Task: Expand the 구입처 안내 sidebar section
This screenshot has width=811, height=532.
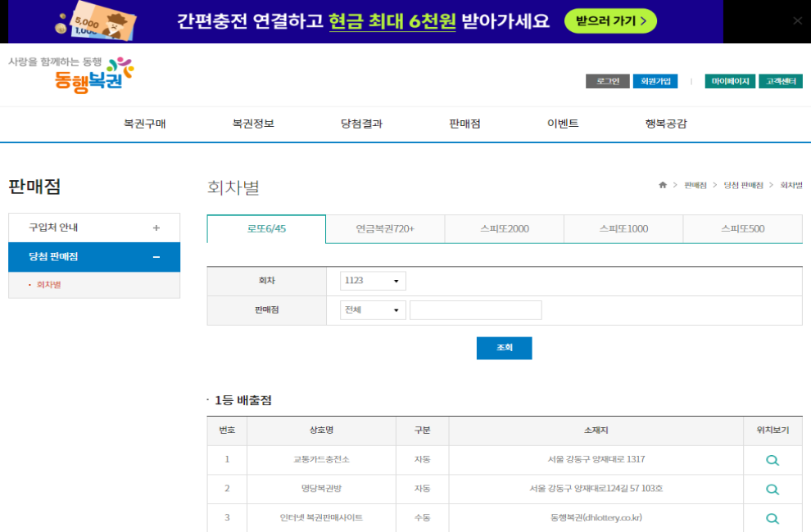Action: pyautogui.click(x=93, y=228)
